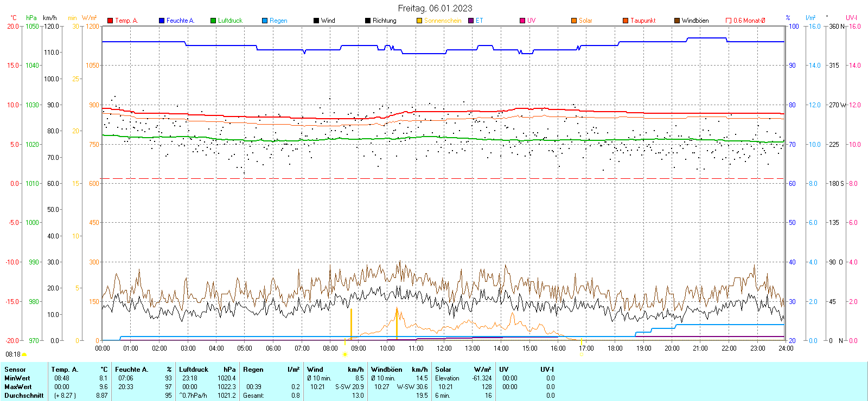Click the pink UV legend square
The height and width of the screenshot is (401, 868).
pyautogui.click(x=522, y=21)
